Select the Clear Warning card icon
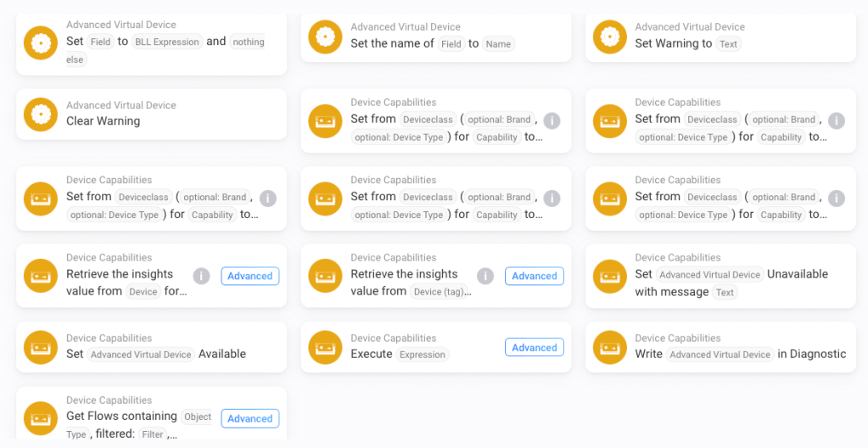 pos(40,114)
